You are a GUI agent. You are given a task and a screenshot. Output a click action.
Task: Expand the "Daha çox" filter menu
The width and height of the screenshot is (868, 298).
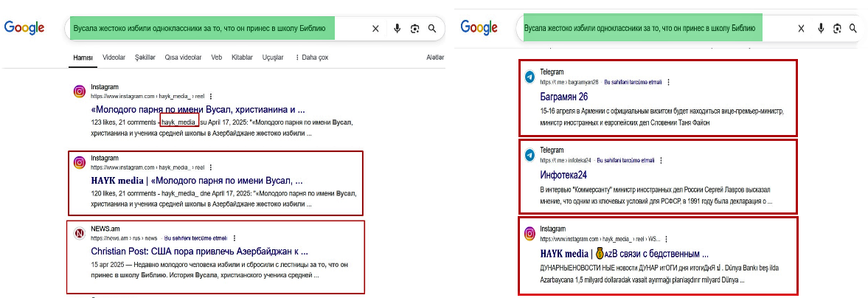click(311, 58)
